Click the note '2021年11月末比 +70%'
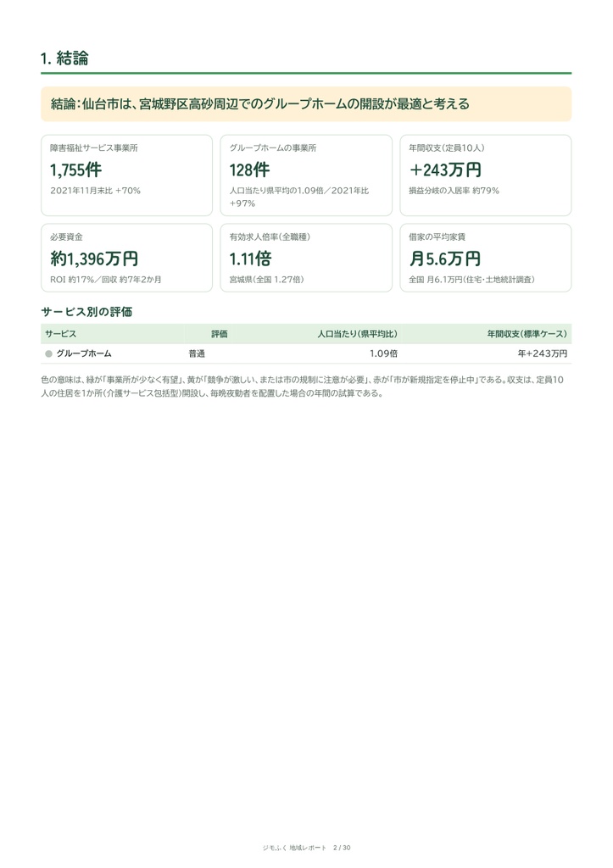The image size is (613, 868). (95, 191)
